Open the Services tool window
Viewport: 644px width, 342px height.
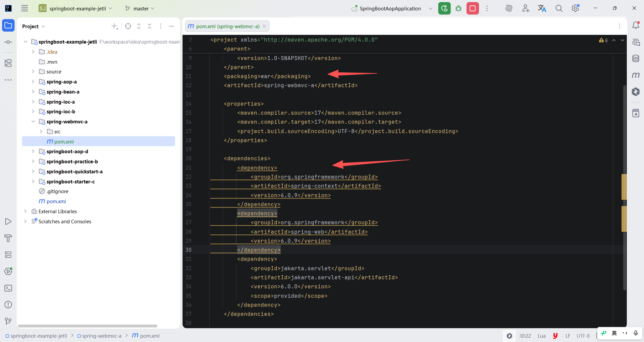[x=8, y=254]
